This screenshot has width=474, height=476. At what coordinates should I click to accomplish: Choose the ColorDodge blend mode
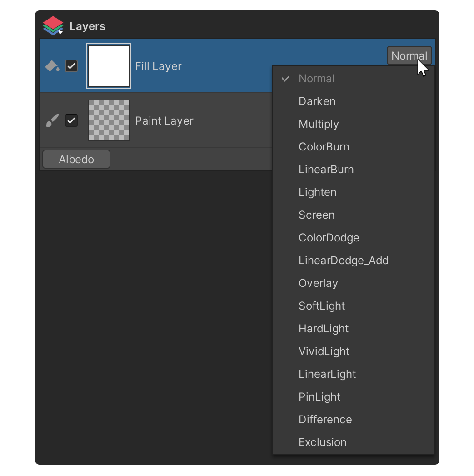(354, 238)
